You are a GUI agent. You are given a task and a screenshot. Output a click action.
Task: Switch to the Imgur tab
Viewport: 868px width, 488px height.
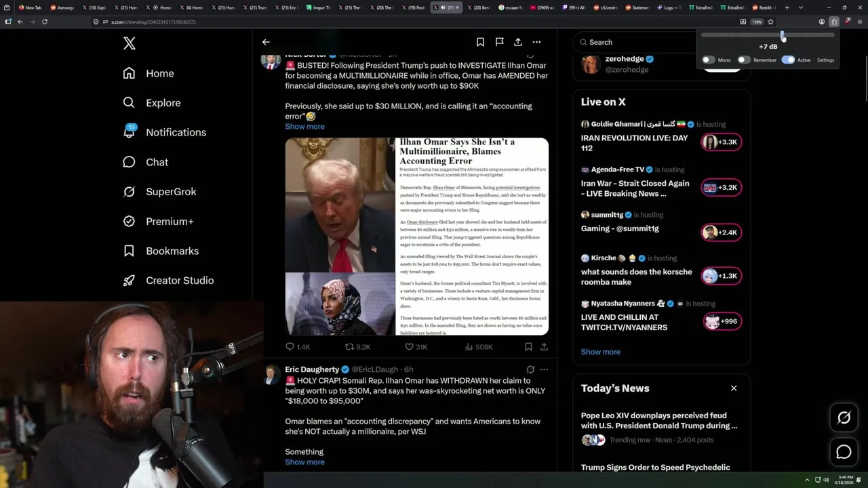pos(317,7)
